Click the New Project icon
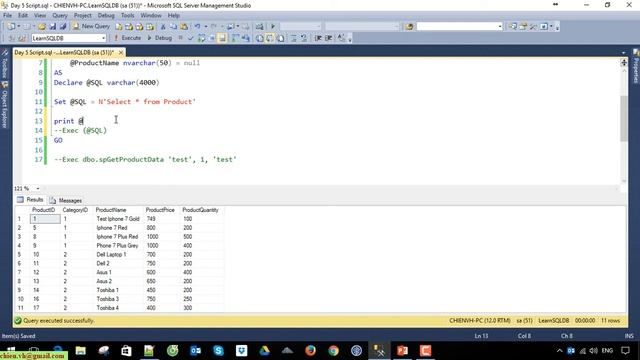This screenshot has height=360, width=640. point(11,27)
